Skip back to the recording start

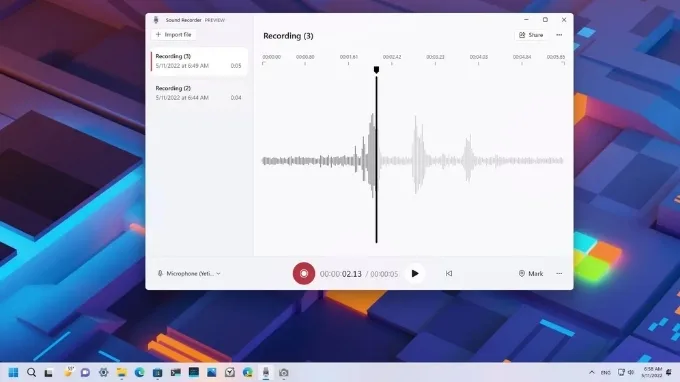coord(449,274)
